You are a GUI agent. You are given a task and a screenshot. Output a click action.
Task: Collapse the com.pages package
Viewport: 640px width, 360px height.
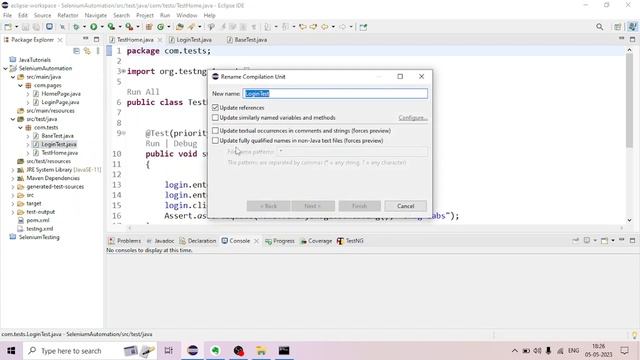[20, 85]
